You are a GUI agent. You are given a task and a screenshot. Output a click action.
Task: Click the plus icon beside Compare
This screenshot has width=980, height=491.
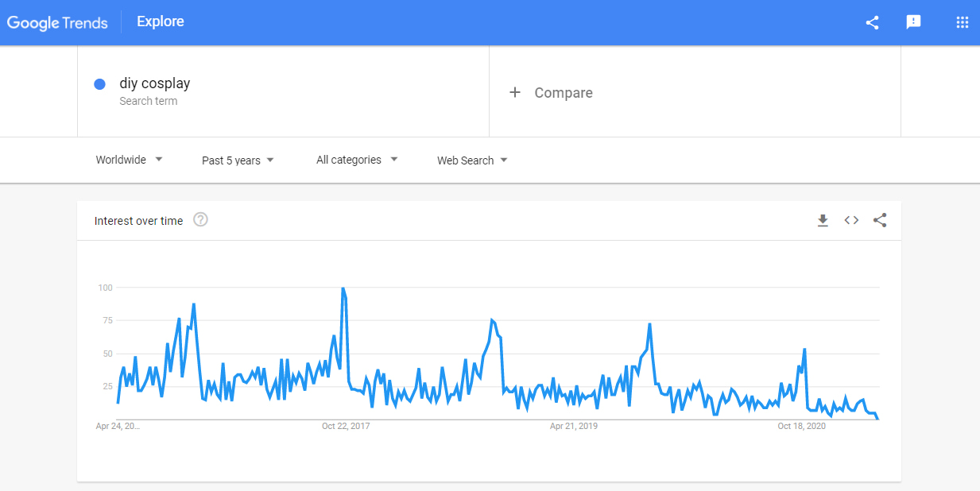click(x=515, y=92)
